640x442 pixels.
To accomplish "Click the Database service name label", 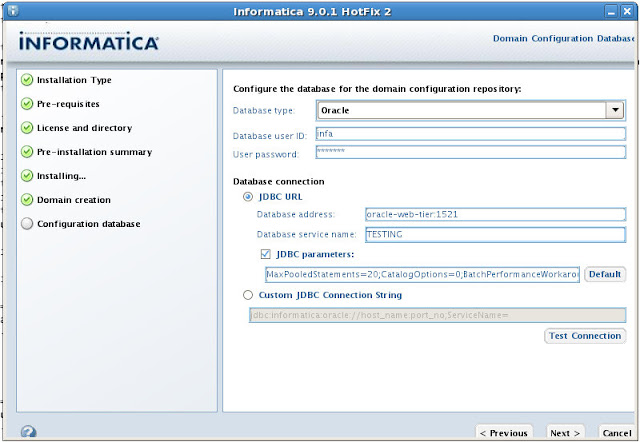I will (307, 235).
